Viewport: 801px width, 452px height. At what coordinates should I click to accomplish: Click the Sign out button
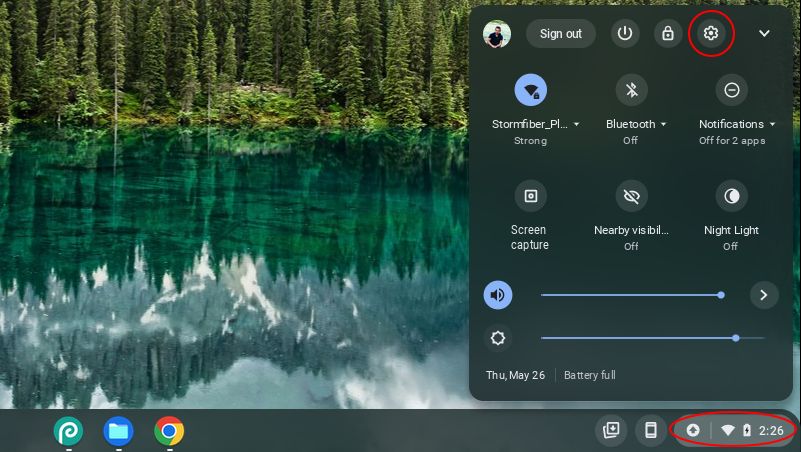coord(560,34)
